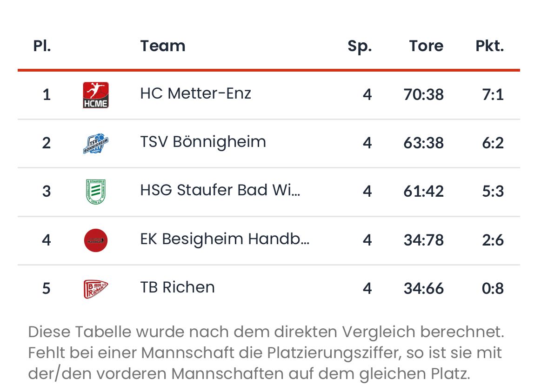541x392 pixels.
Task: Open the EK Besigheim Handb… team name
Action: [225, 239]
